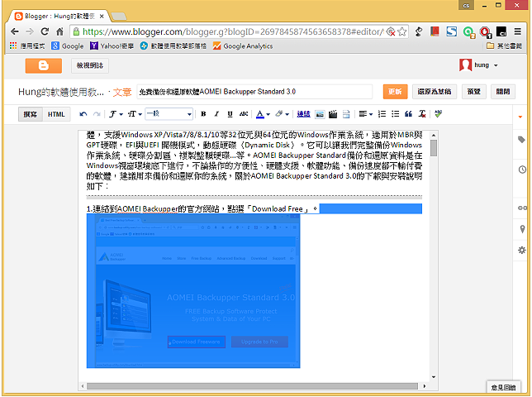Click the browser forward arrow
Screen dimensions: 532x397
point(30,31)
